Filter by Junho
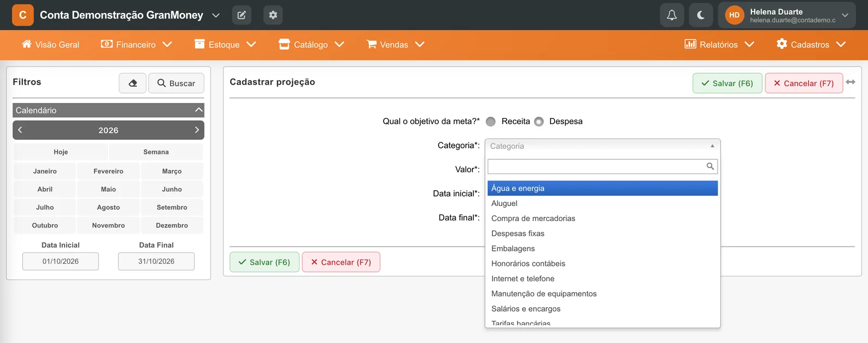The width and height of the screenshot is (868, 343). coord(172,189)
